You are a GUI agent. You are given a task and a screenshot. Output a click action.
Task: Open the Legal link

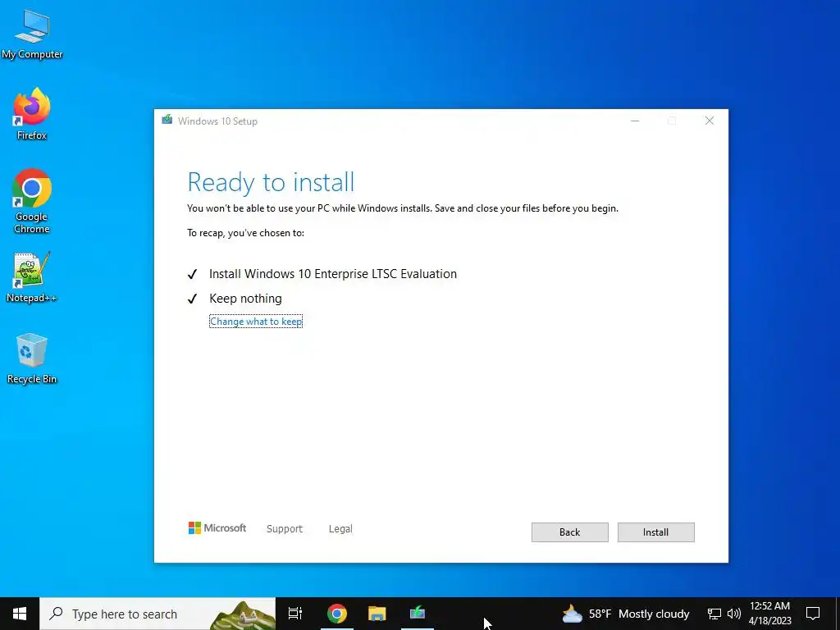[x=340, y=529]
